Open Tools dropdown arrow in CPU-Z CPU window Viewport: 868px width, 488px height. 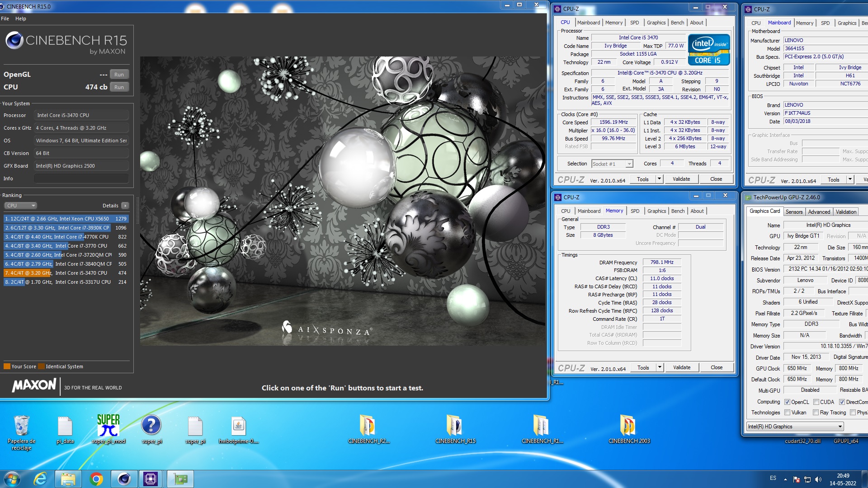[659, 179]
